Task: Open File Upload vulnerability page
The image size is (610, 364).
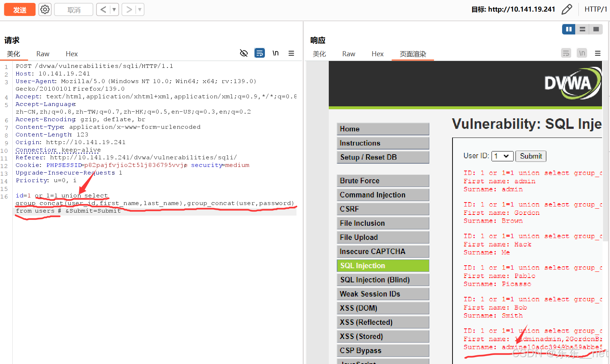Action: pos(383,237)
